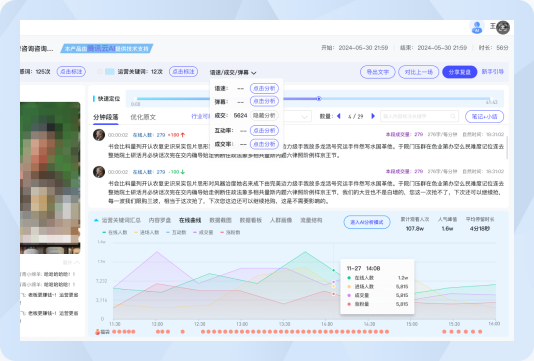Expand the 语速/成交/弹幕 dropdown
Screen dimensions: 534x361
[x=233, y=72]
